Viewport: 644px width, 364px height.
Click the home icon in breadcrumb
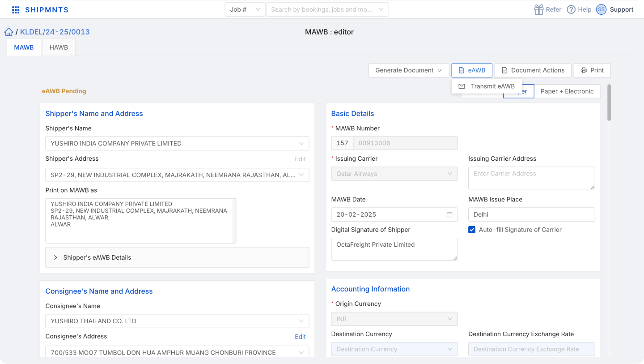[x=8, y=32]
